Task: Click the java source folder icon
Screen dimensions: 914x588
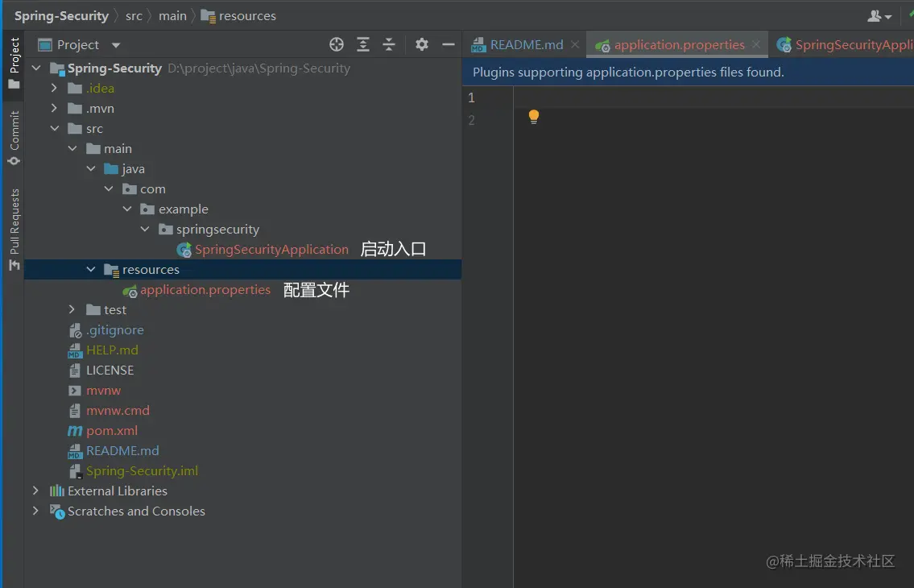Action: coord(111,168)
